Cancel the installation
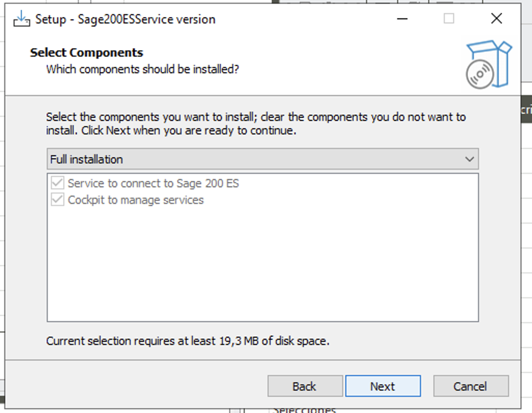The image size is (532, 413). (x=471, y=386)
